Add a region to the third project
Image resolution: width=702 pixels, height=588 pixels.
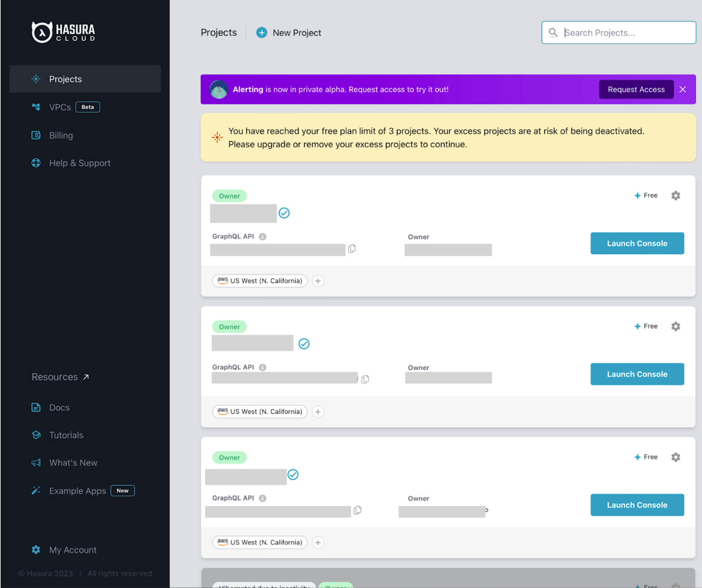(318, 543)
